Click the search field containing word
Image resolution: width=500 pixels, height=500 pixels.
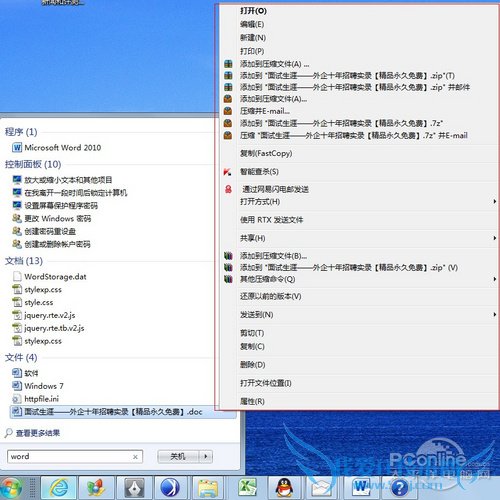tap(75, 456)
